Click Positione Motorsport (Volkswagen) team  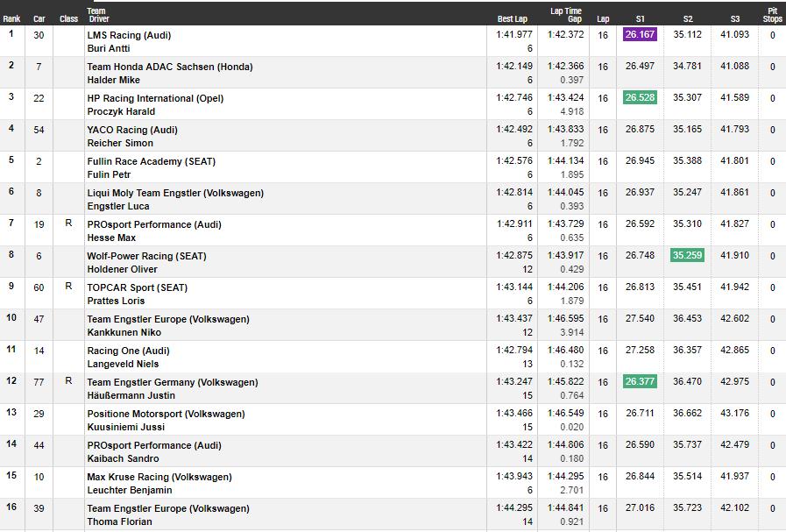[166, 415]
